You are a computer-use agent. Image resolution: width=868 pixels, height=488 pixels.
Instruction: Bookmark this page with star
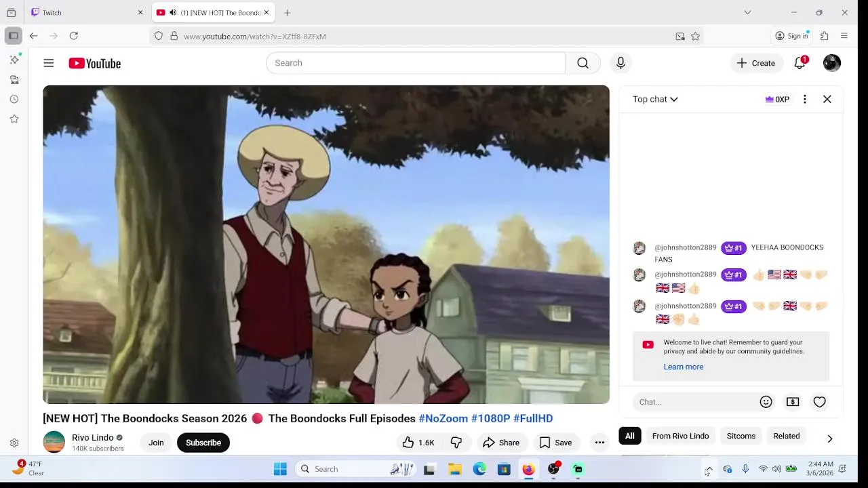(696, 37)
